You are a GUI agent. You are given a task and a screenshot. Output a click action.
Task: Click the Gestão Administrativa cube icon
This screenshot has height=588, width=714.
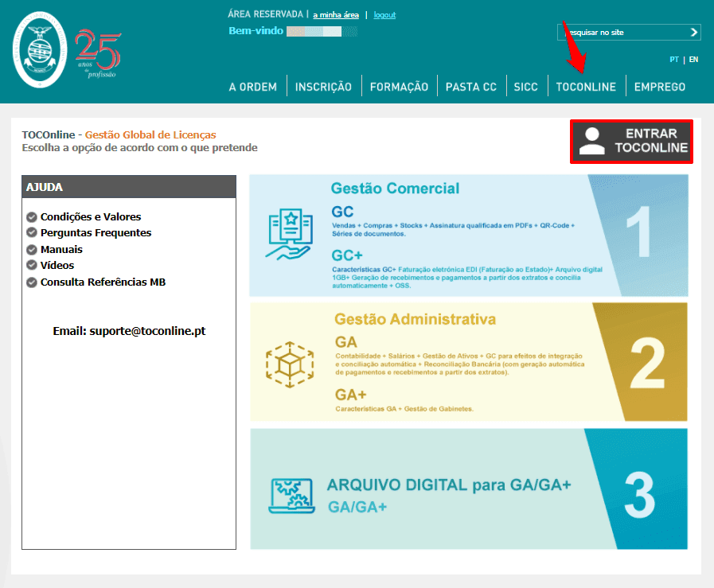(x=286, y=362)
